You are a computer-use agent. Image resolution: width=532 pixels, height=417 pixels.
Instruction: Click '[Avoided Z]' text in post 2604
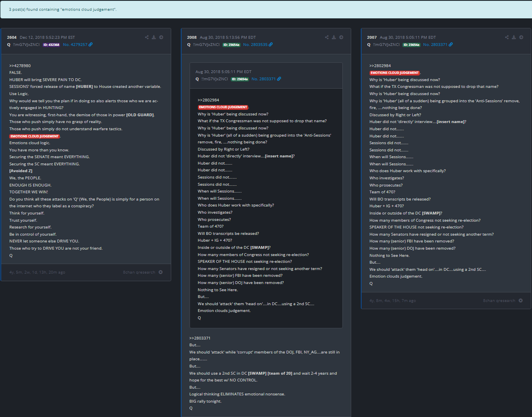pyautogui.click(x=21, y=171)
